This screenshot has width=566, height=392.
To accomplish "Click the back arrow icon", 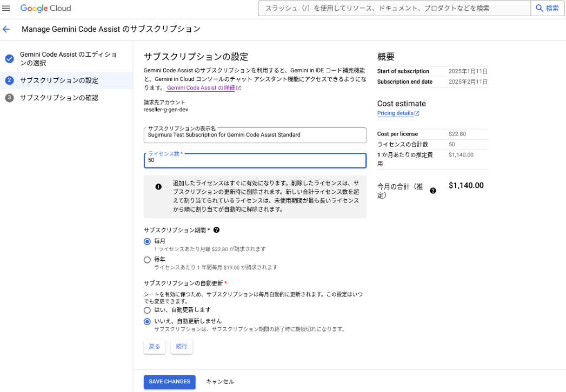I will (6, 29).
